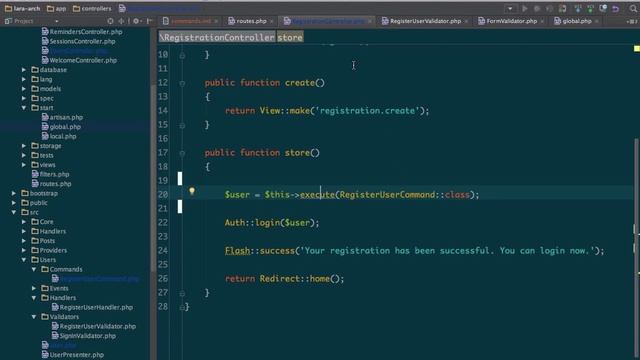Click the Flash class name on line 24
Image resolution: width=640 pixels, height=360 pixels.
click(x=237, y=251)
